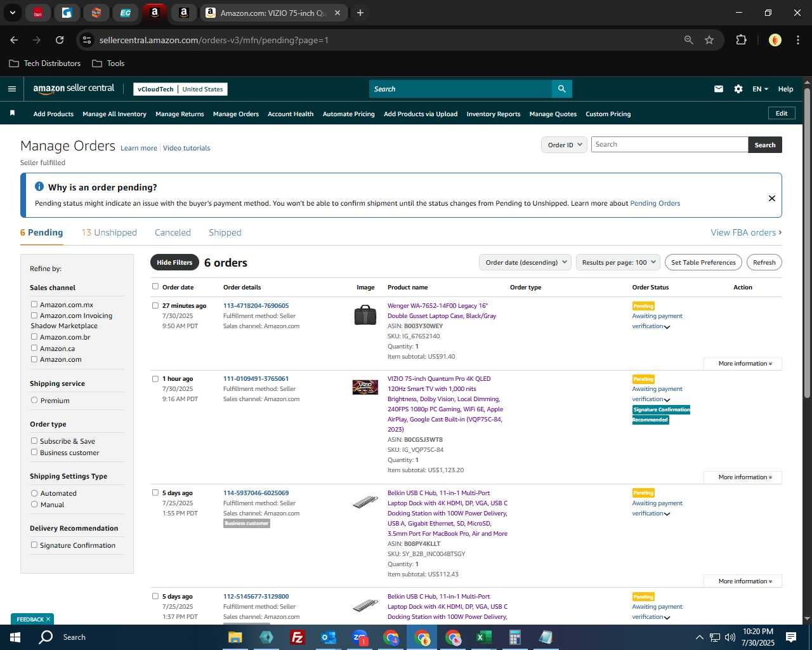Open a new browser tab with plus button
The height and width of the screenshot is (650, 812).
coord(360,13)
